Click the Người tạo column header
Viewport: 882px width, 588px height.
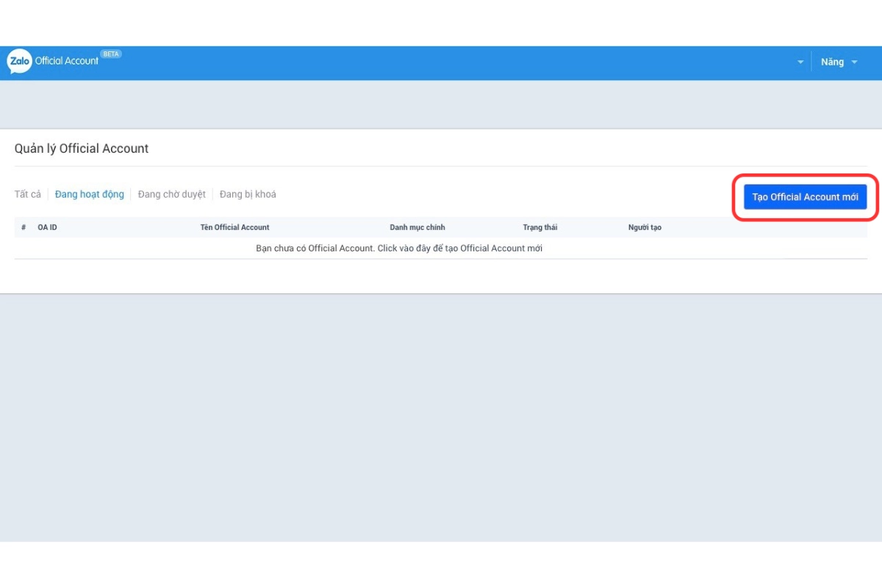click(645, 228)
